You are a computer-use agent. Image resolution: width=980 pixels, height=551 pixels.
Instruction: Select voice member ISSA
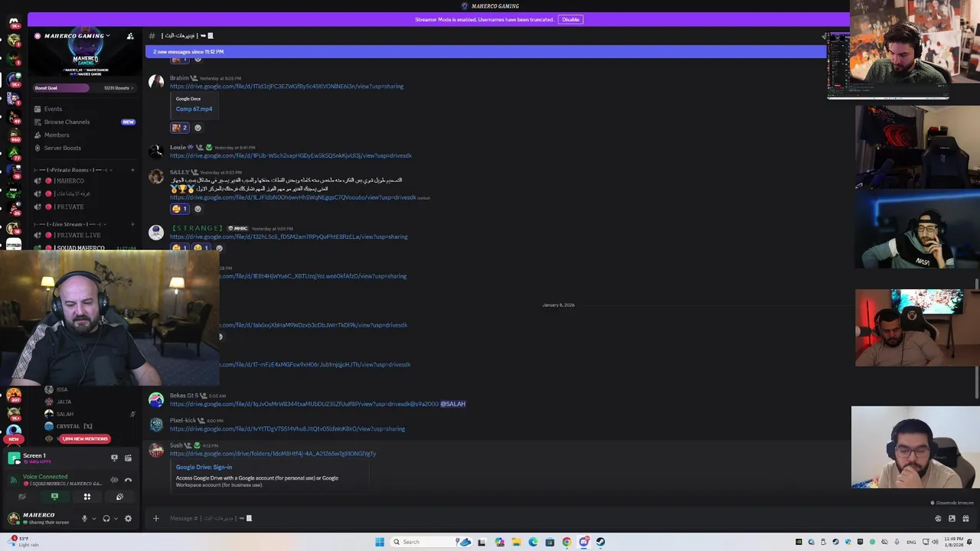[62, 390]
